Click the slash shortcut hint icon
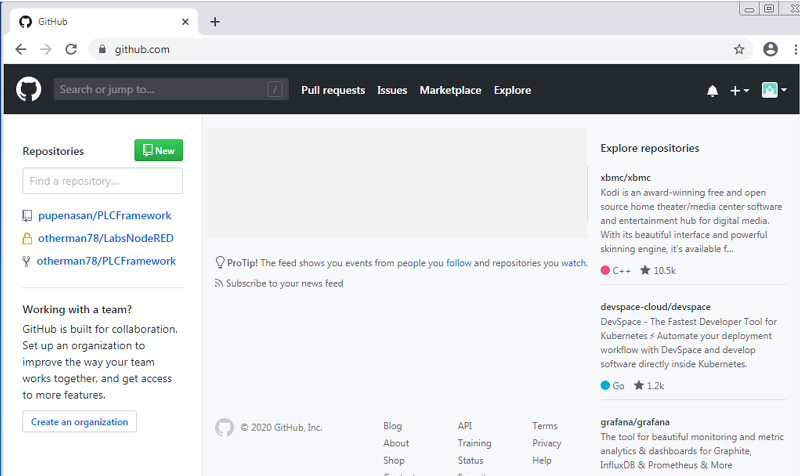This screenshot has width=800, height=476. coord(275,89)
